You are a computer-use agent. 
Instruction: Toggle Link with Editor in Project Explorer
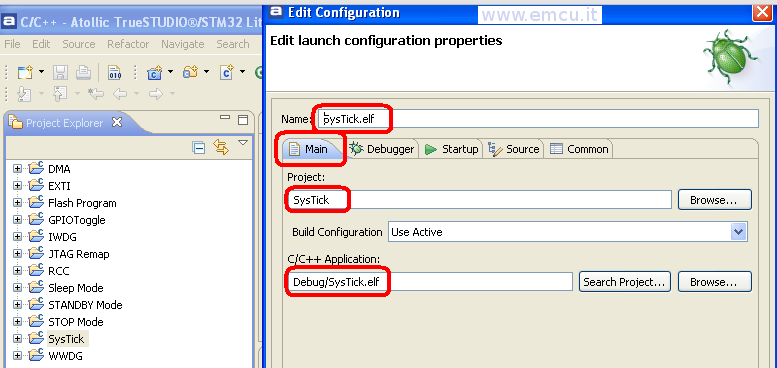(x=221, y=148)
